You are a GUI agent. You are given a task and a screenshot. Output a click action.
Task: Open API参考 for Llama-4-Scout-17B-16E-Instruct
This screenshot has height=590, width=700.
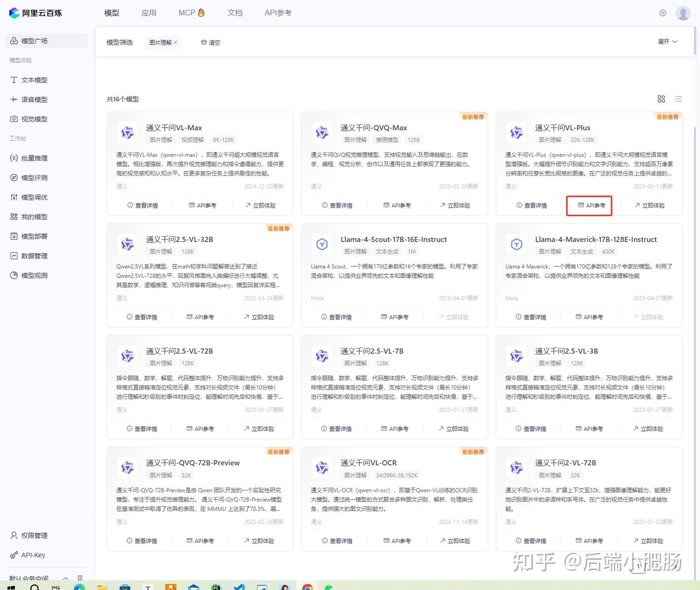pyautogui.click(x=395, y=317)
